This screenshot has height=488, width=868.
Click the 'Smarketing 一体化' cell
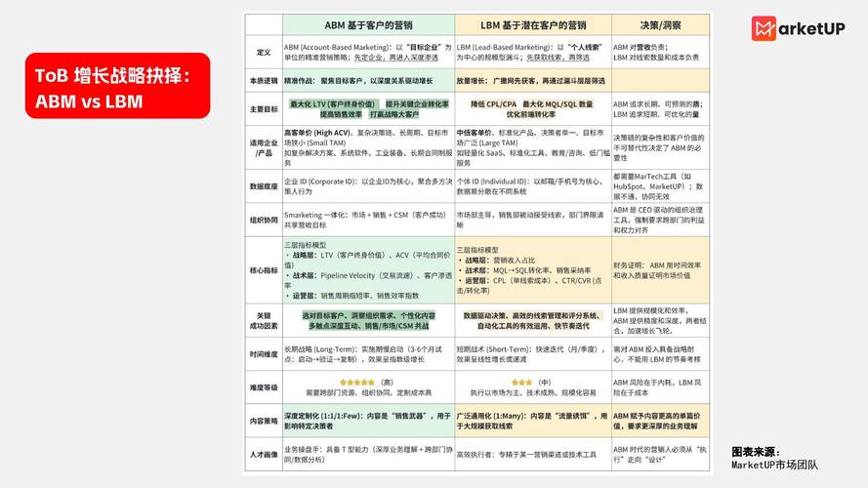(369, 220)
